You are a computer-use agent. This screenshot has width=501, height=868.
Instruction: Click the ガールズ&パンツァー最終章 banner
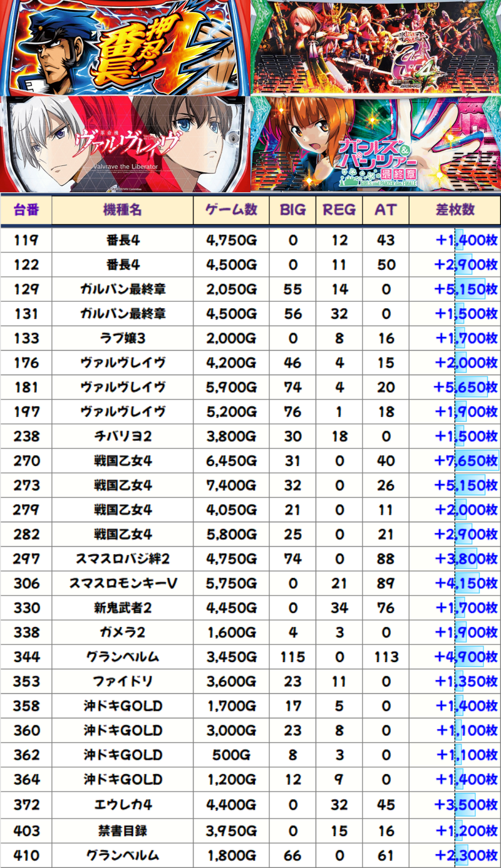(x=376, y=143)
